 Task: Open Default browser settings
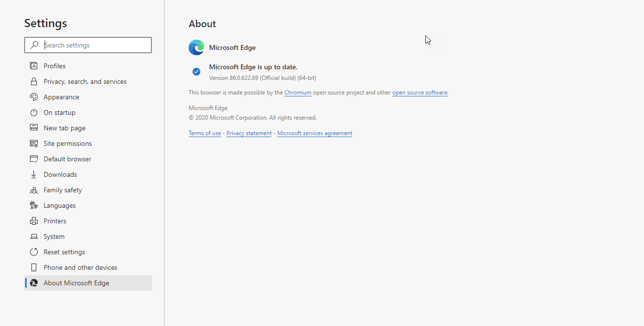click(x=88, y=159)
